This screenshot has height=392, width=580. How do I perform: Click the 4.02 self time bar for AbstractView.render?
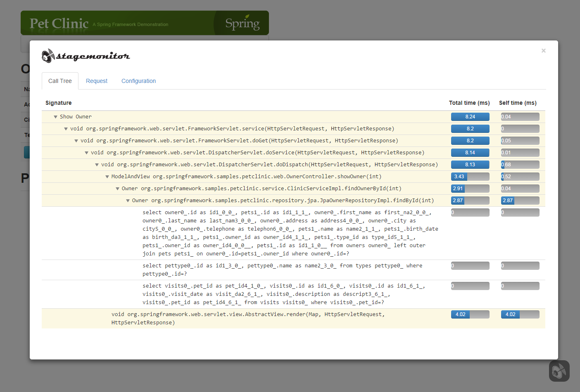[520, 314]
